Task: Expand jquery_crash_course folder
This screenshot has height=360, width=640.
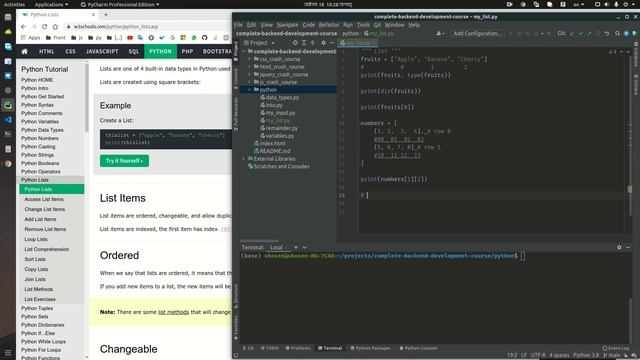Action: 249,75
